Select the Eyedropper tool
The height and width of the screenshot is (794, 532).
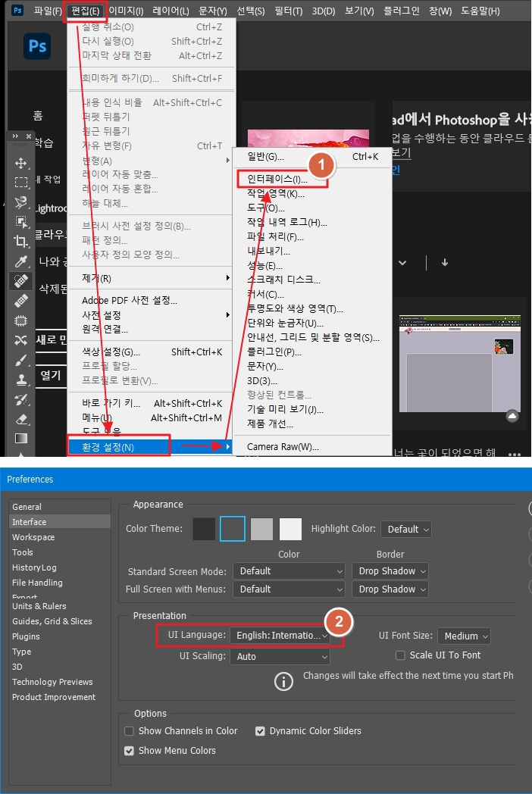20,261
